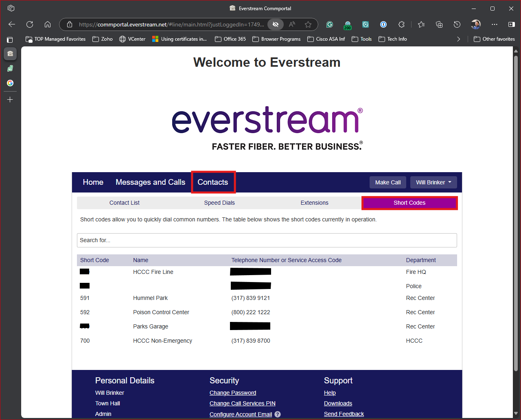Open Tools favorites folder
The image size is (521, 420).
pyautogui.click(x=361, y=39)
